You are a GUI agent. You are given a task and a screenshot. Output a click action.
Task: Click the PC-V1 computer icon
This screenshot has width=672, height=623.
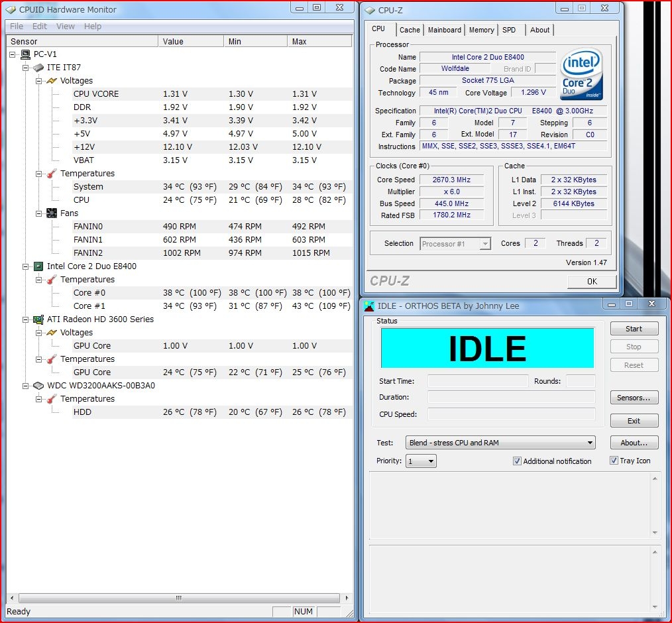pyautogui.click(x=26, y=54)
